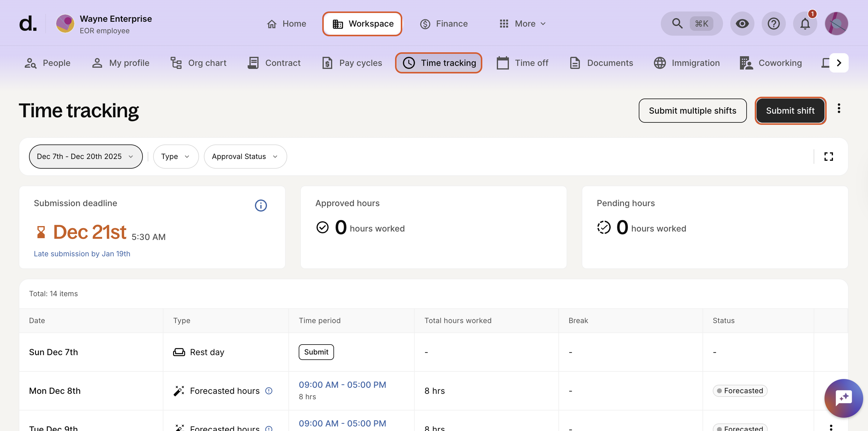Toggle the eye visibility icon

[742, 24]
